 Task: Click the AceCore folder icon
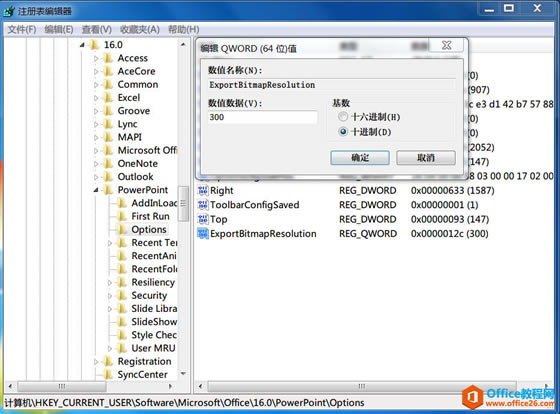109,71
